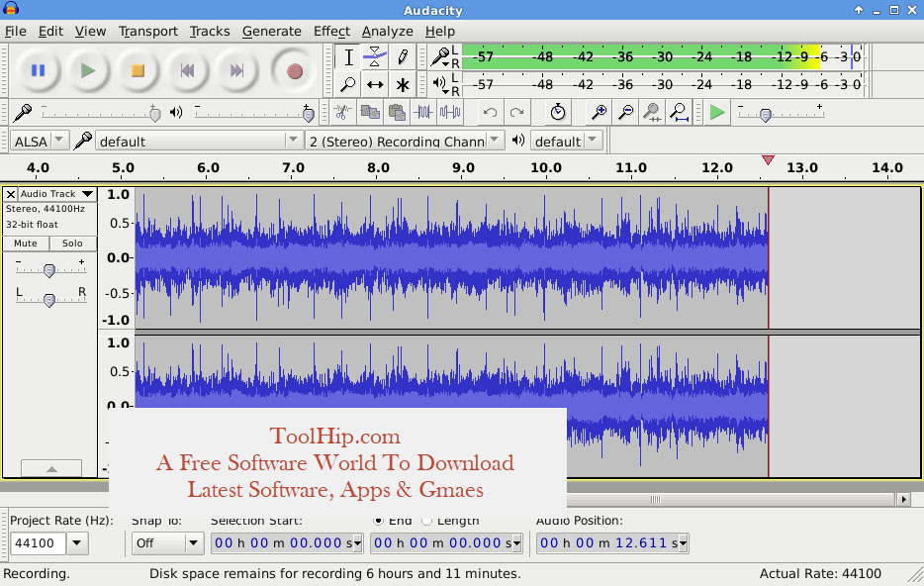This screenshot has width=924, height=586.
Task: Skip to End of the project
Action: click(x=236, y=70)
